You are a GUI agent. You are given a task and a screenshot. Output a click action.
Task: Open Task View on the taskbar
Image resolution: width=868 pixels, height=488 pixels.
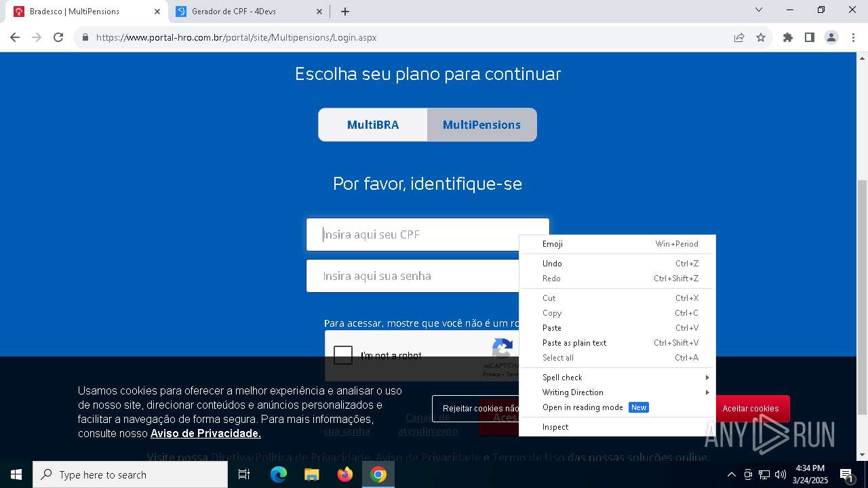pos(244,474)
